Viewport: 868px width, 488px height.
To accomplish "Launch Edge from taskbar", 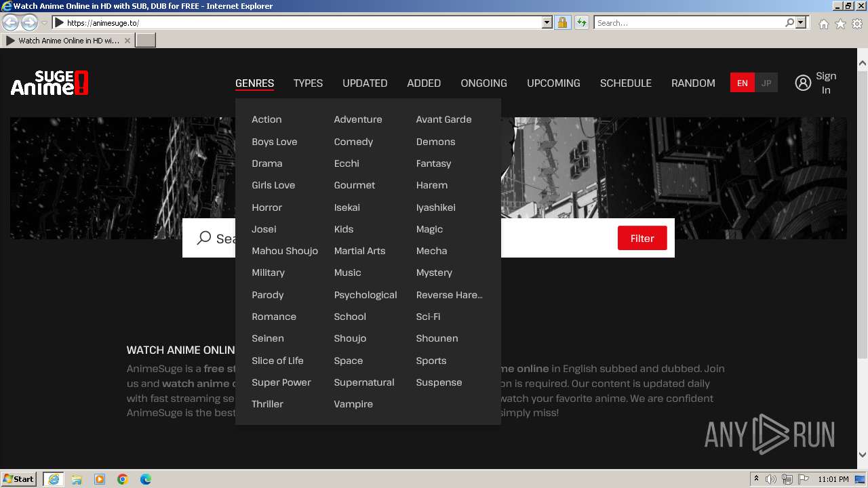I will pyautogui.click(x=146, y=479).
